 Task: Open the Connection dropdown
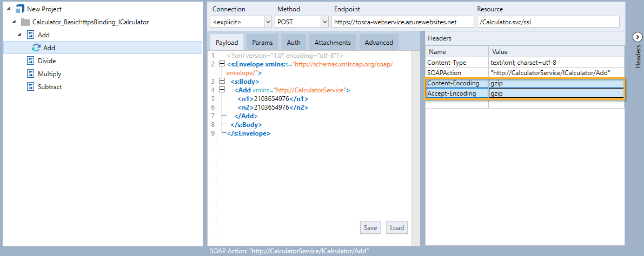coord(268,22)
